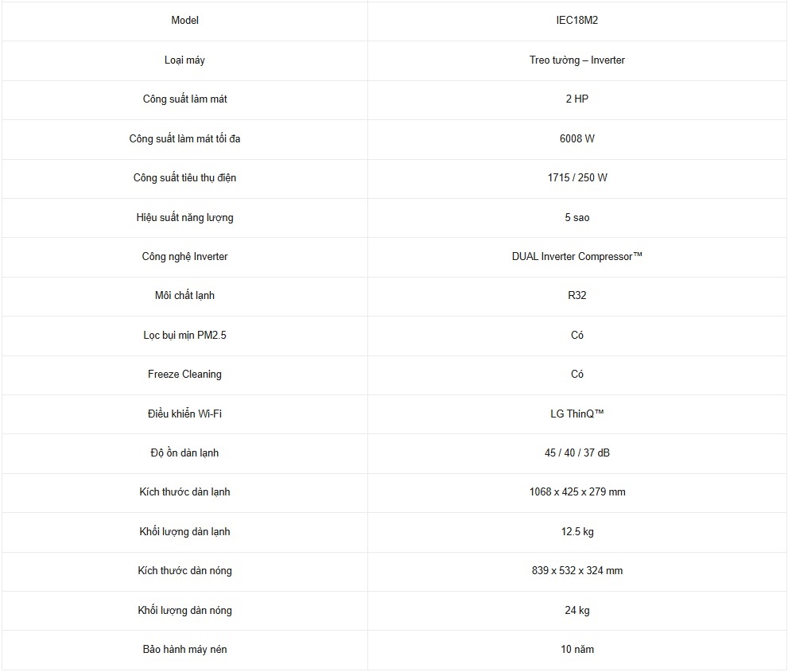788x672 pixels.
Task: Click the "2 HP" cooling capacity value
Action: coord(576,99)
